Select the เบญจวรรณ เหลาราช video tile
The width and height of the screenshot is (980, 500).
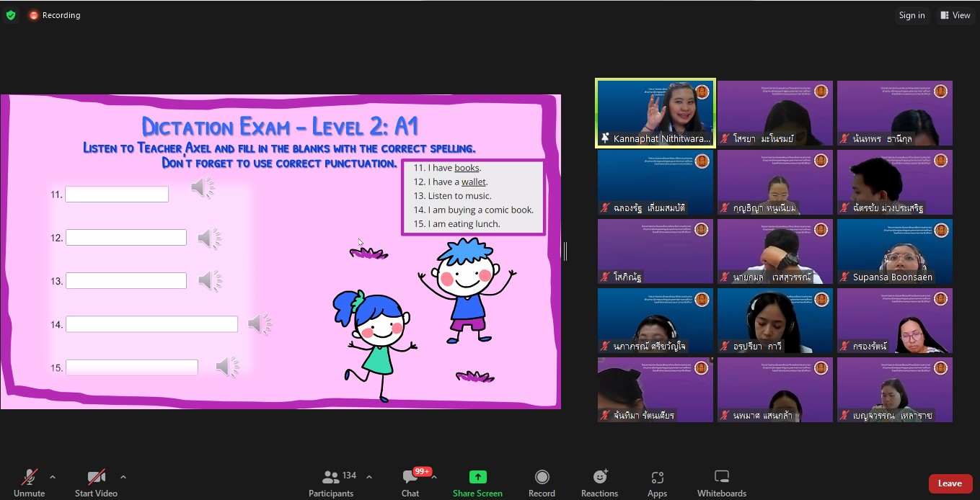coord(895,390)
